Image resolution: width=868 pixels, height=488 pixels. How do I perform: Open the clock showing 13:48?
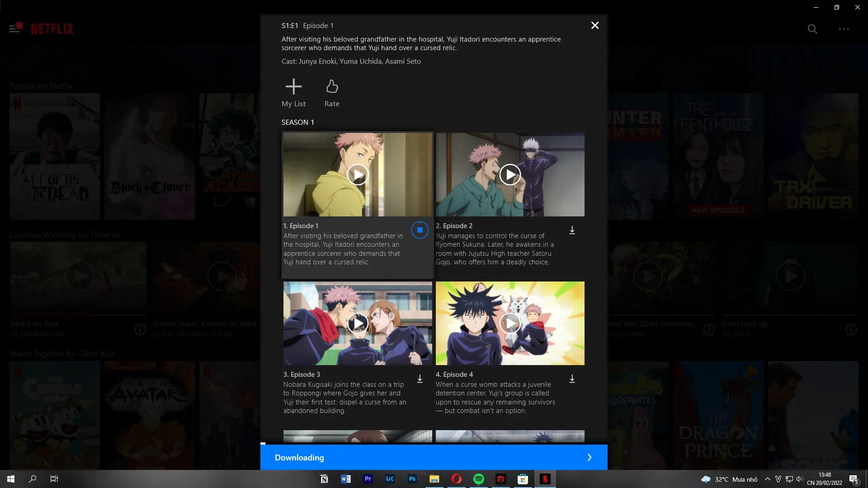[825, 479]
